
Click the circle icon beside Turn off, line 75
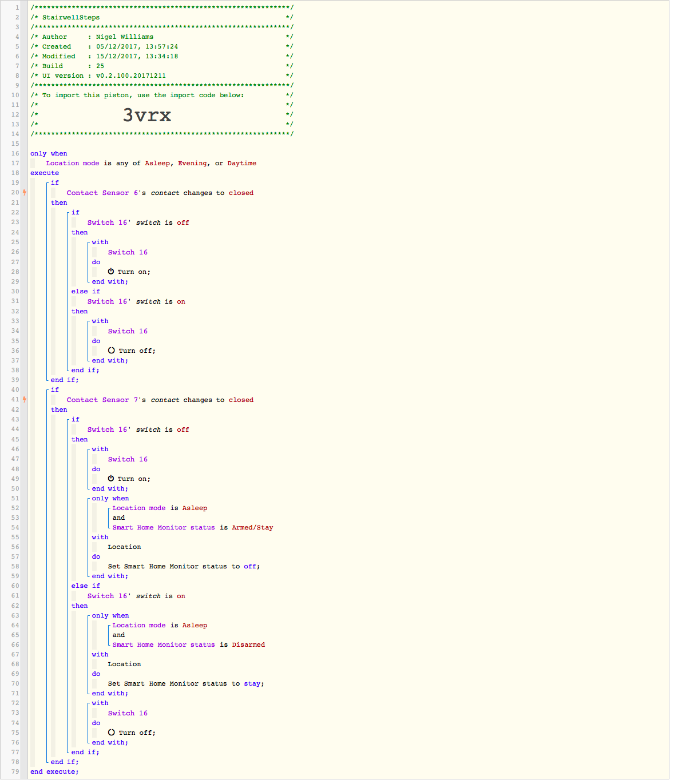112,733
